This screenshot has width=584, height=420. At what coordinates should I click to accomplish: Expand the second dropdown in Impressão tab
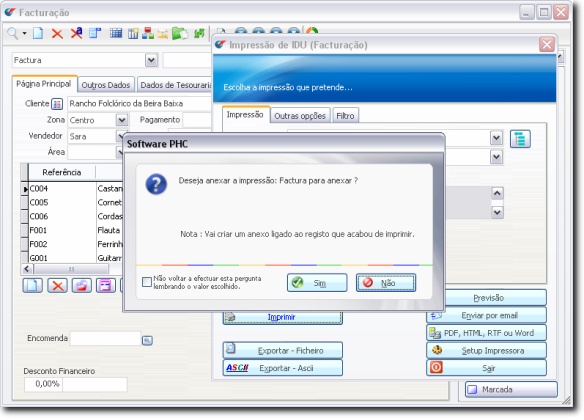click(x=496, y=157)
